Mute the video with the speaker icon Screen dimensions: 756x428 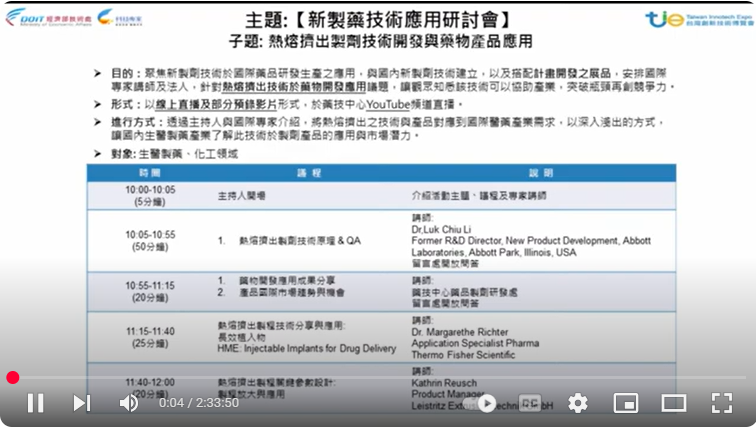pyautogui.click(x=129, y=403)
